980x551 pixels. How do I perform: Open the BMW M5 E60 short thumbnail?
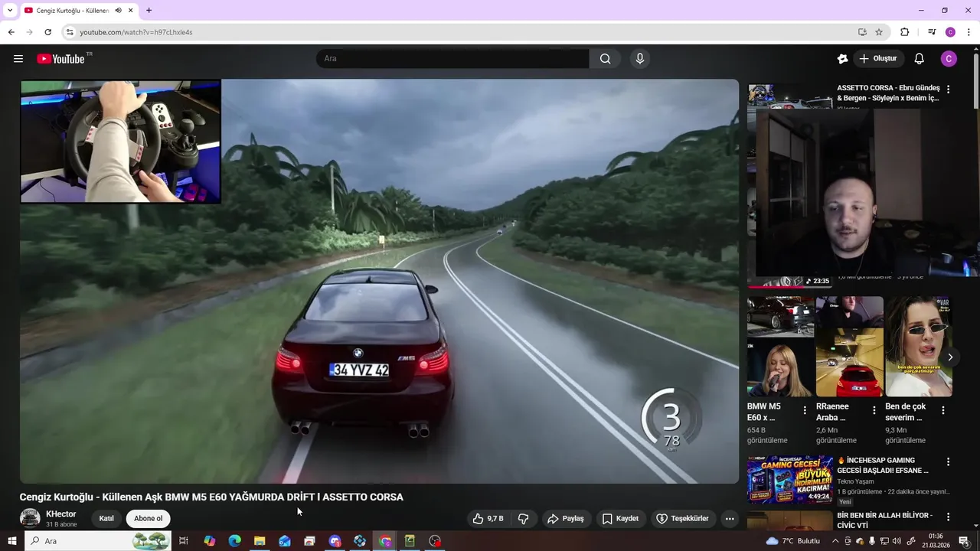[780, 347]
